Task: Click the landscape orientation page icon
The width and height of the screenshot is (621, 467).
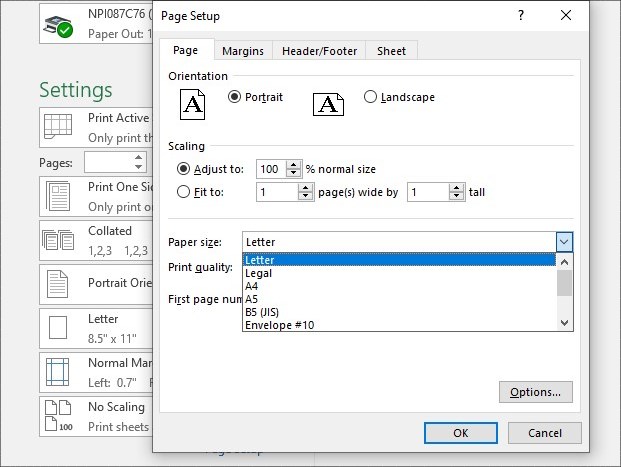Action: click(328, 102)
